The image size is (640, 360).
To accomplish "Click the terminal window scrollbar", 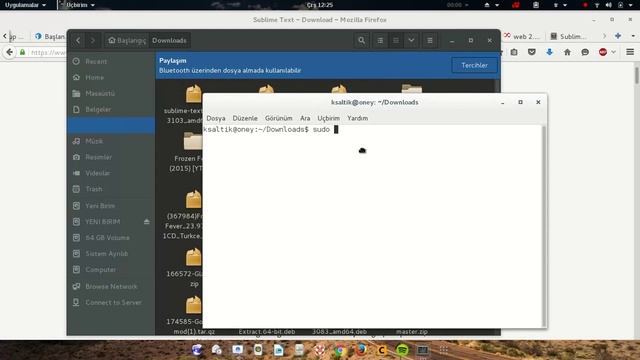I will click(x=544, y=226).
